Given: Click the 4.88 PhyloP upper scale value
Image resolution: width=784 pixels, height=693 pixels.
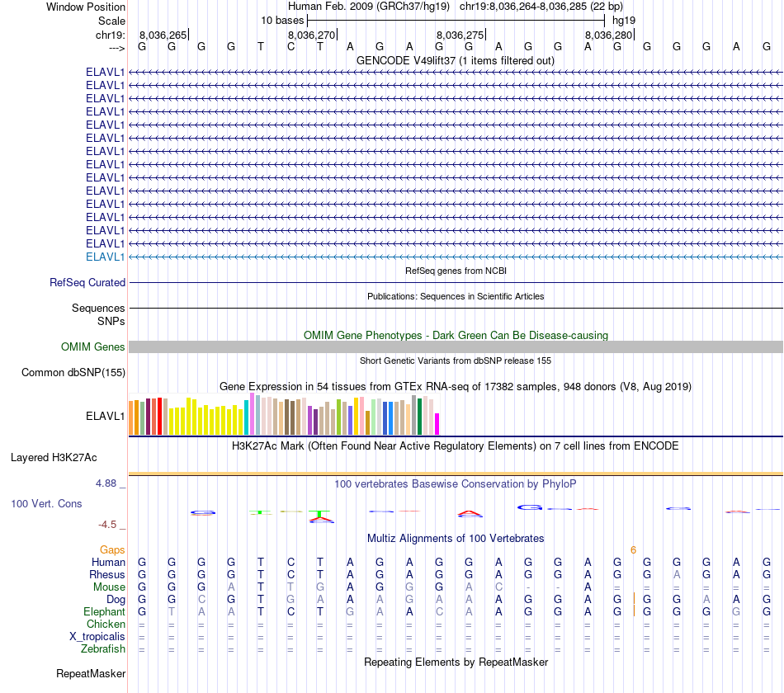Looking at the screenshot, I should coord(106,483).
